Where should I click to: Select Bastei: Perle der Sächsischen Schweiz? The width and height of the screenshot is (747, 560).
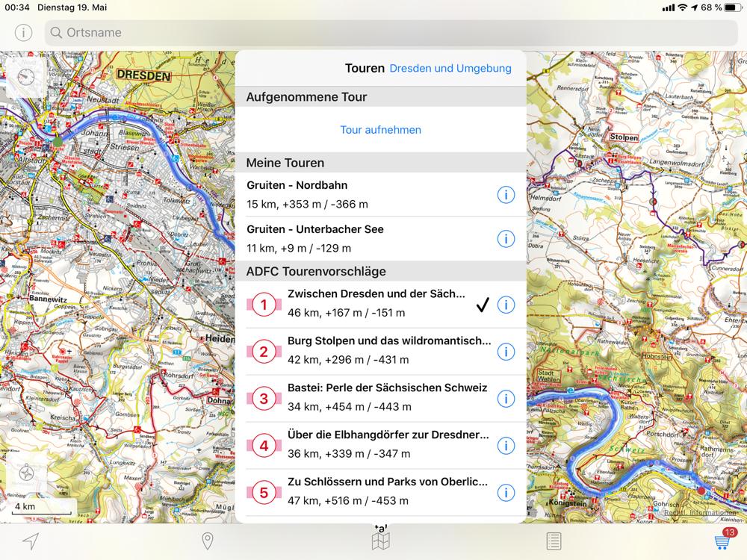tap(381, 398)
